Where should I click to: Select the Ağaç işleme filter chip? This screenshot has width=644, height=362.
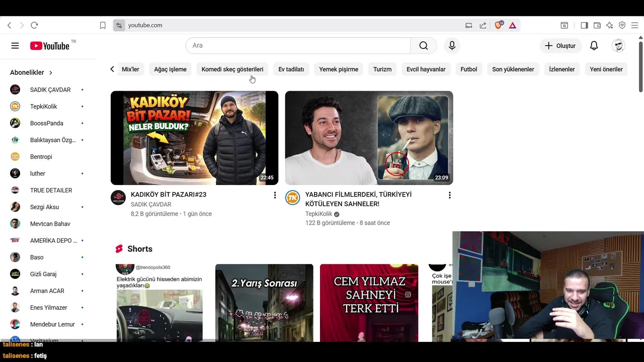(170, 69)
